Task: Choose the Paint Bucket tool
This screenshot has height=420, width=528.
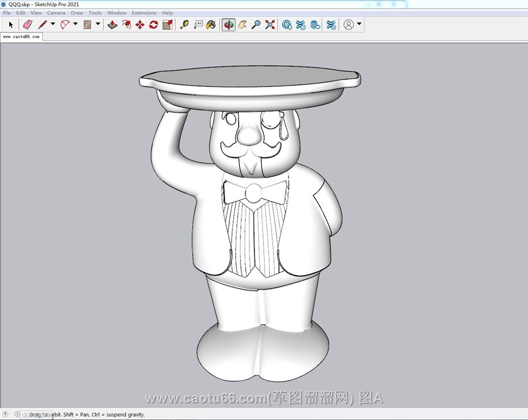Action: pyautogui.click(x=211, y=25)
